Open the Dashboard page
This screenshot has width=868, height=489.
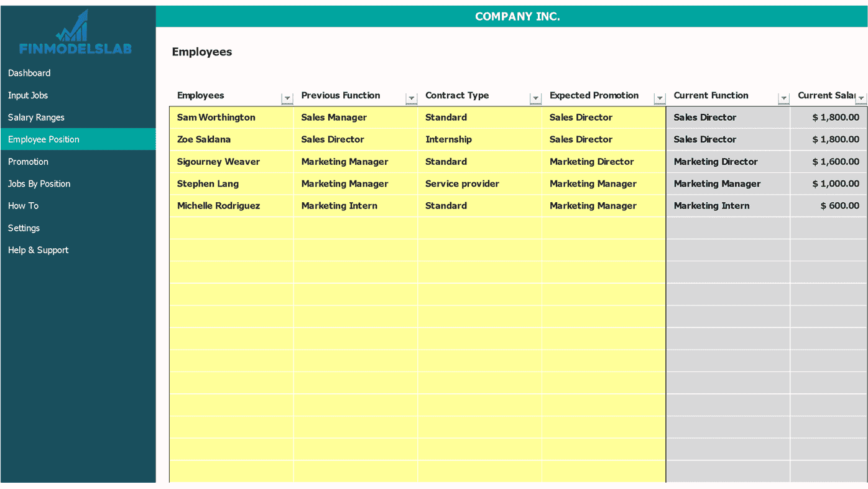pyautogui.click(x=29, y=73)
